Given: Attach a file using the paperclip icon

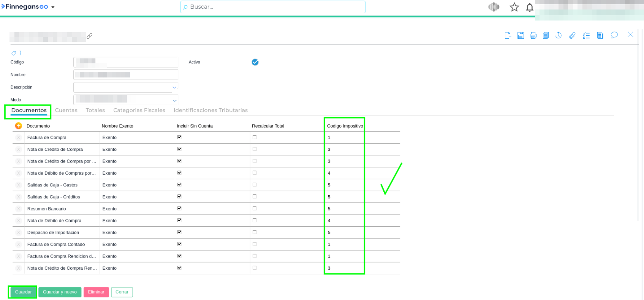Looking at the screenshot, I should tap(572, 35).
